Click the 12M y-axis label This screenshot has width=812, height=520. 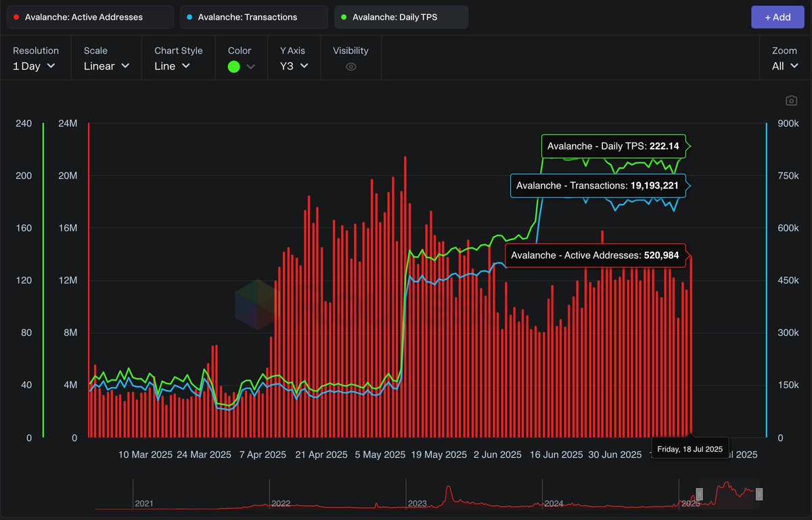tap(68, 281)
